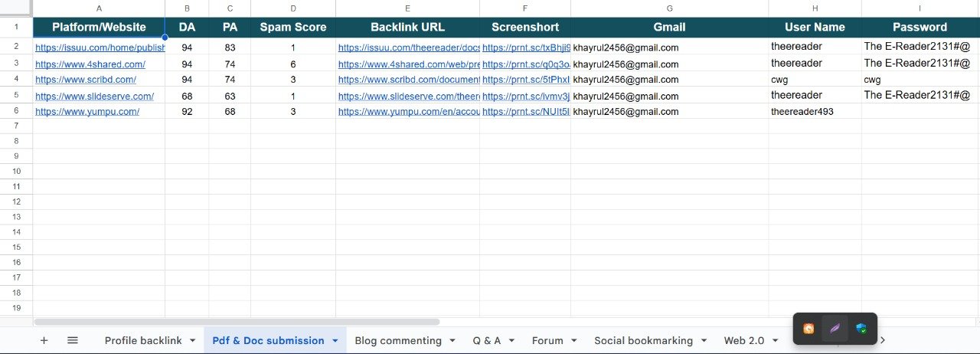Click the orange extension icon in floating bar
Image resolution: width=980 pixels, height=354 pixels.
808,329
